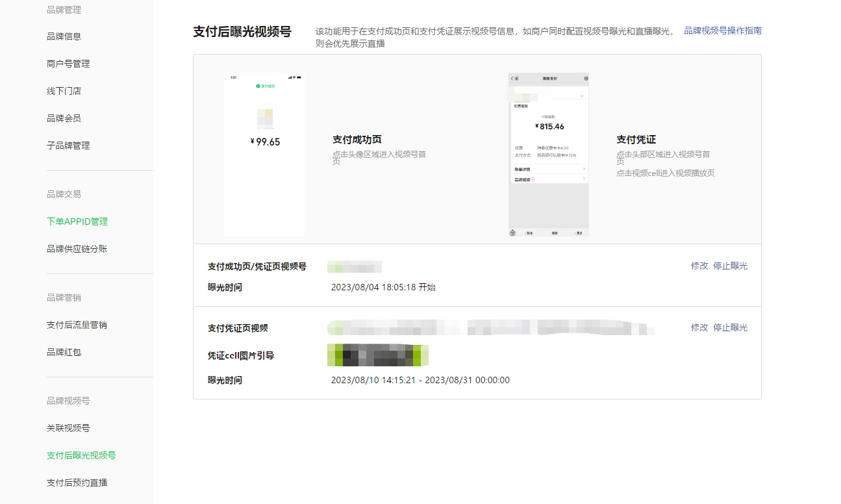
Task: Navigate to 关联视频号 page
Action: pyautogui.click(x=68, y=428)
